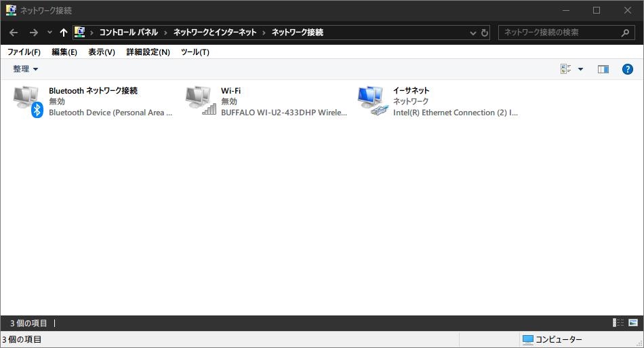Open the 表示(V) menu

click(x=102, y=52)
